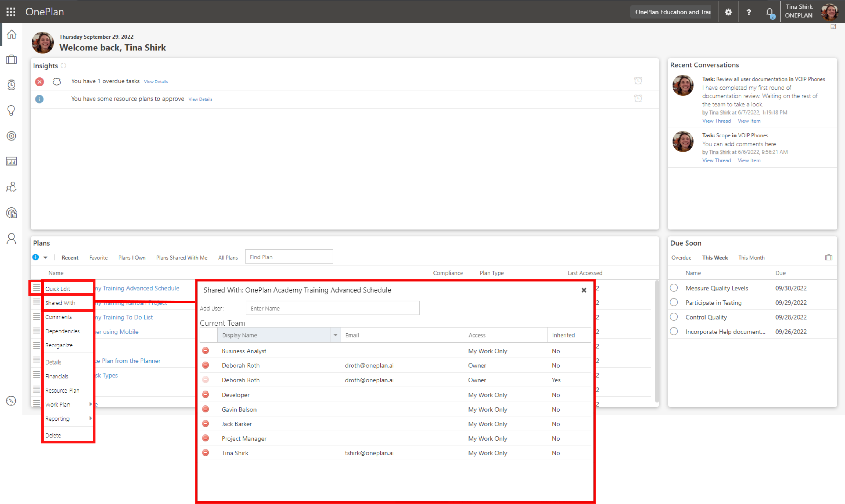This screenshot has width=845, height=504.
Task: Open the chart icon in left sidebar
Action: [12, 161]
